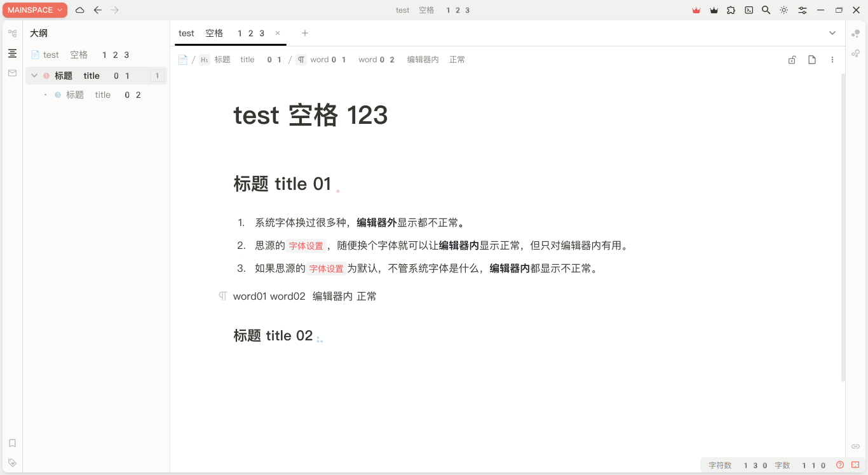This screenshot has height=475, width=868.
Task: Click the H1 icon in the breadcrumb
Action: pyautogui.click(x=204, y=59)
